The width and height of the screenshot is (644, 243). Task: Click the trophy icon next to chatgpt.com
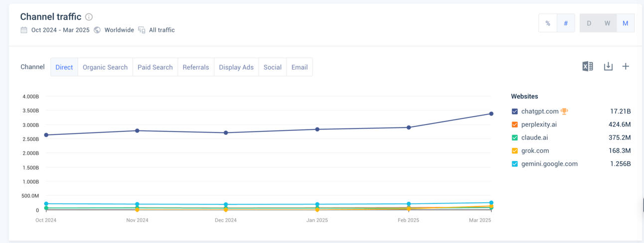[564, 112]
